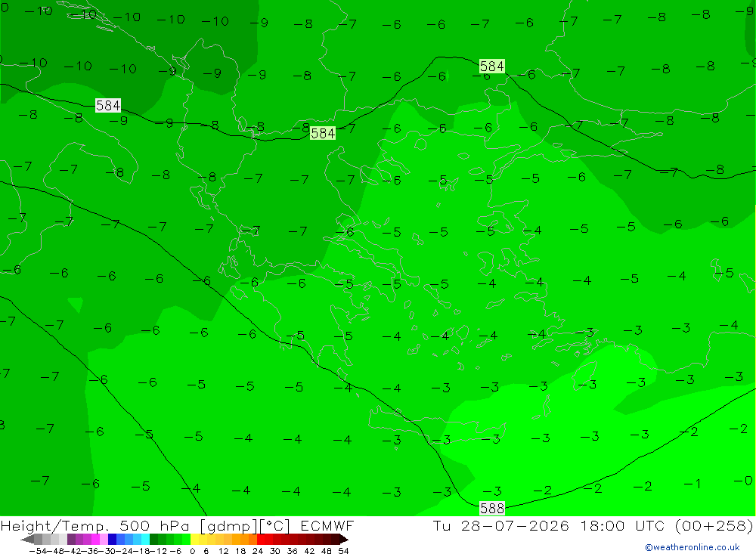756x554 pixels.
Task: Click the "Height/Temp." title text
Action: 54,525
